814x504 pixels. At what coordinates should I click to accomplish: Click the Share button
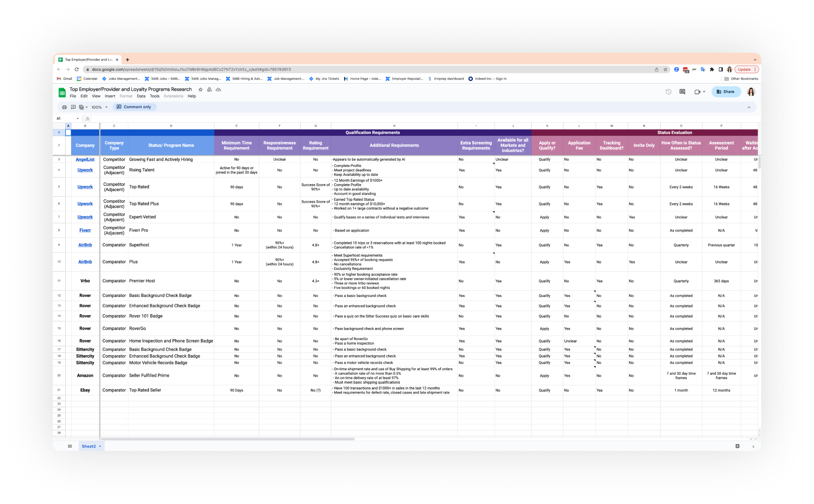(x=726, y=92)
